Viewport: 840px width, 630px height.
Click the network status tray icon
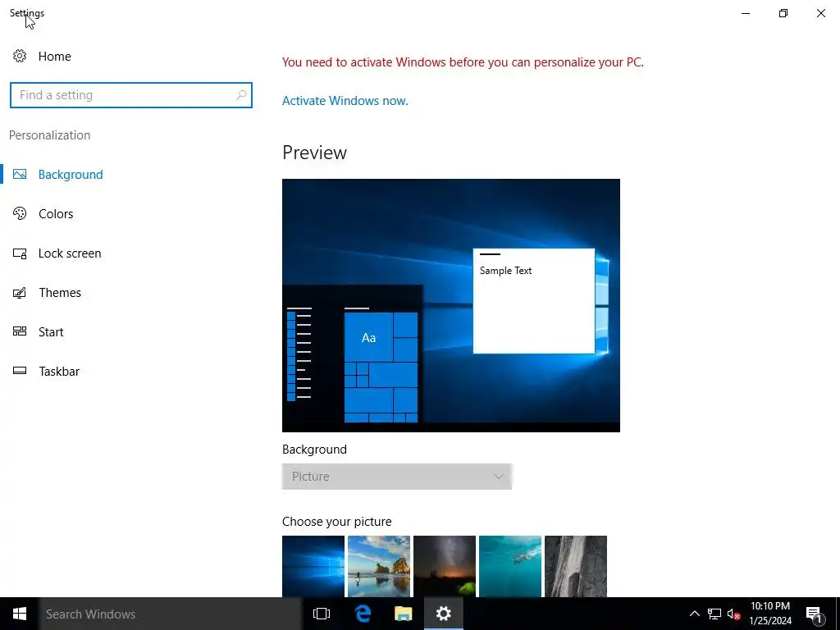[x=714, y=614]
